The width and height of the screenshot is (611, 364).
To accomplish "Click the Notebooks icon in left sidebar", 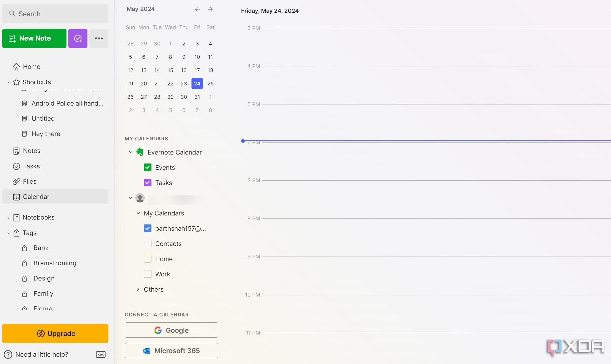I will click(16, 218).
